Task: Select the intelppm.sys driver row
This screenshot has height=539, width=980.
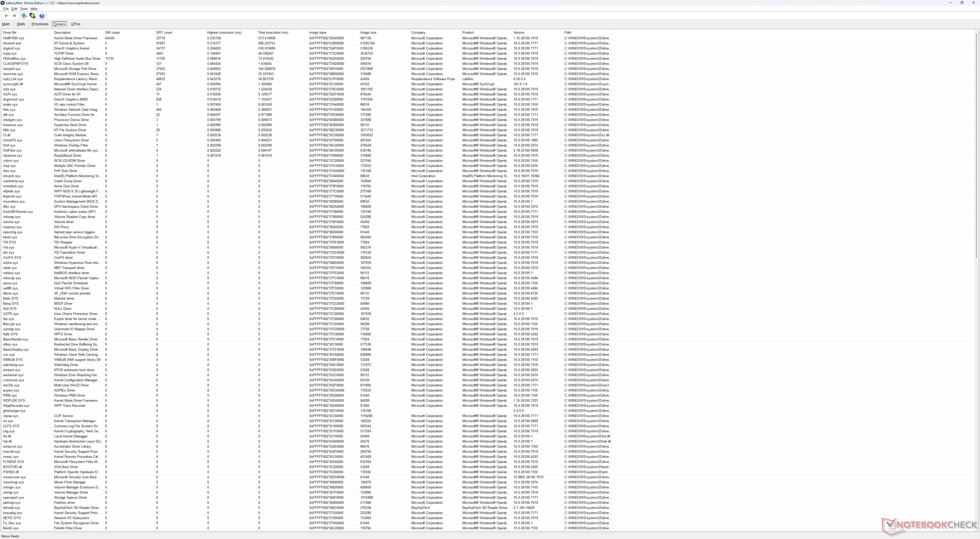Action: pyautogui.click(x=307, y=120)
